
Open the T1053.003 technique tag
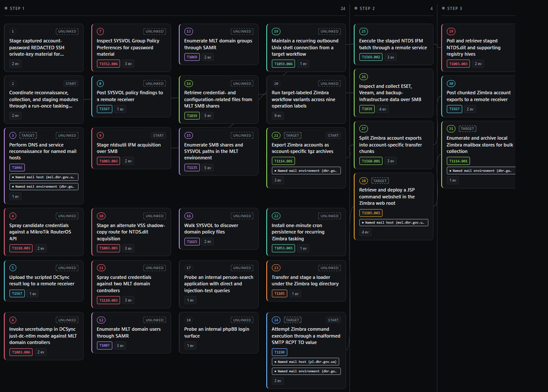coord(284,248)
